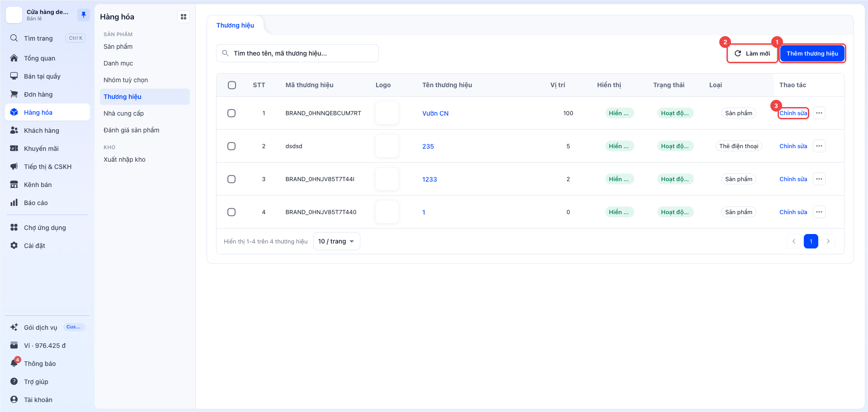868x412 pixels.
Task: Check the box for BRAND_0HNJV85T7T440 row
Action: (x=231, y=212)
